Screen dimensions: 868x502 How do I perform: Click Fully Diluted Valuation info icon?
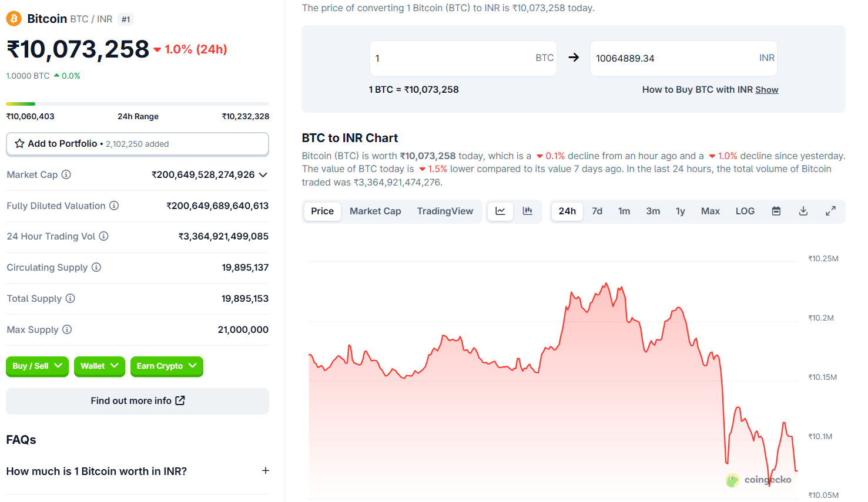(114, 205)
